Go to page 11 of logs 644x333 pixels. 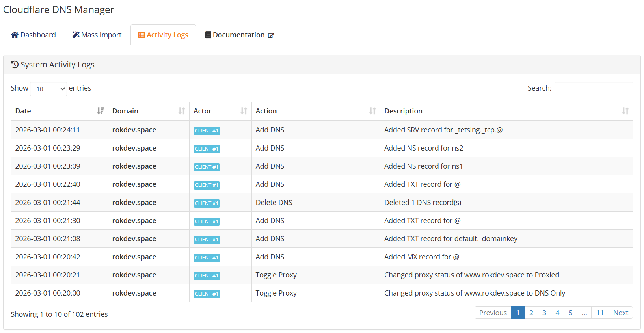pyautogui.click(x=600, y=313)
